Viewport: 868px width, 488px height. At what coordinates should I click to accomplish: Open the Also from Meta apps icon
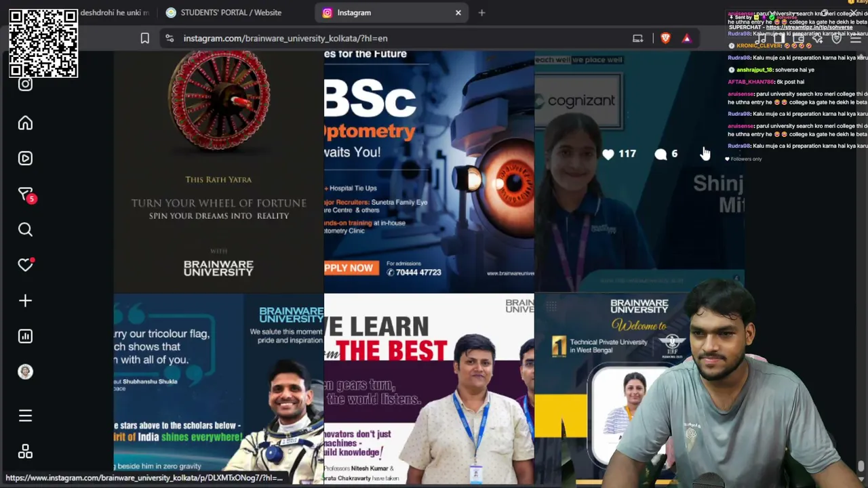[x=25, y=451]
